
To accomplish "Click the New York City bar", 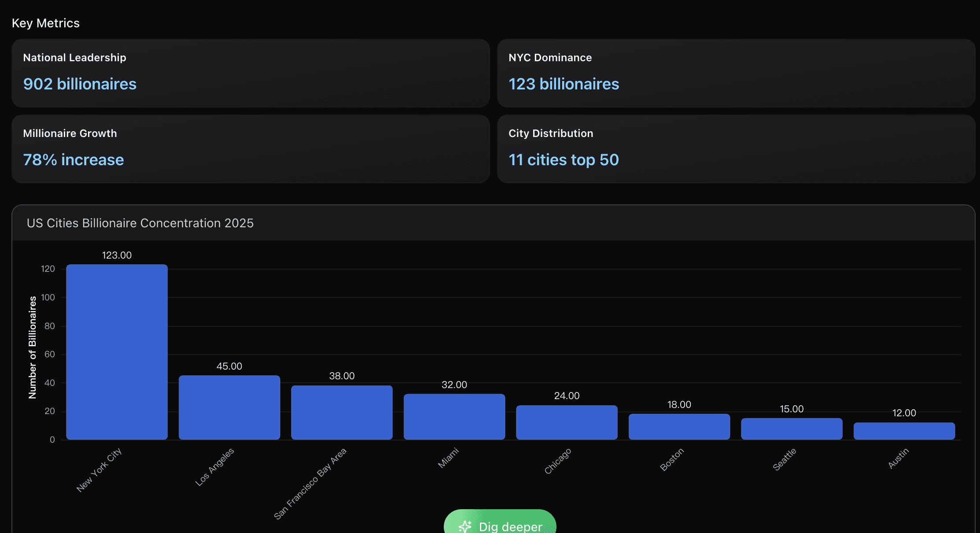I will pyautogui.click(x=117, y=352).
